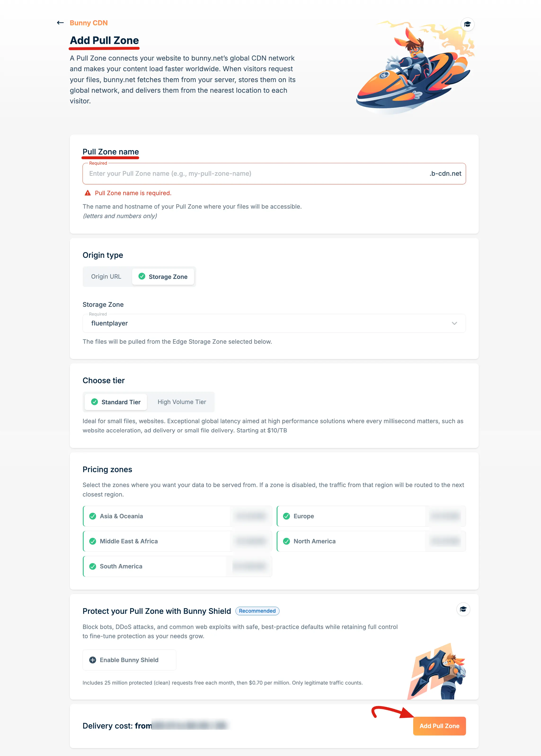Screen dimensions: 541x756
Task: Click the Recommended badge next to Bunny Shield
Action: [x=257, y=611]
